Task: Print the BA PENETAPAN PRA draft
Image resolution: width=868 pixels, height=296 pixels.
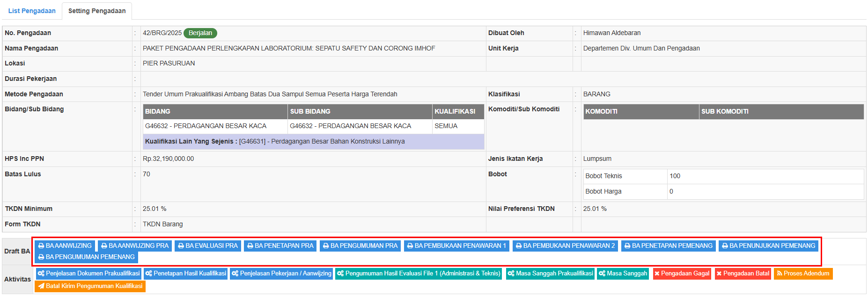Action: [280, 246]
